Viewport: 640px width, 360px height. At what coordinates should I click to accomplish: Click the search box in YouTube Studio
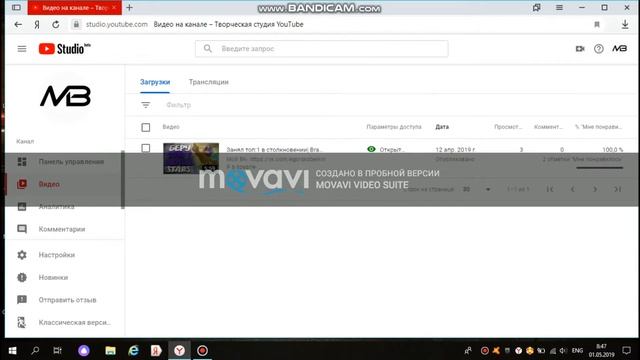pos(322,49)
